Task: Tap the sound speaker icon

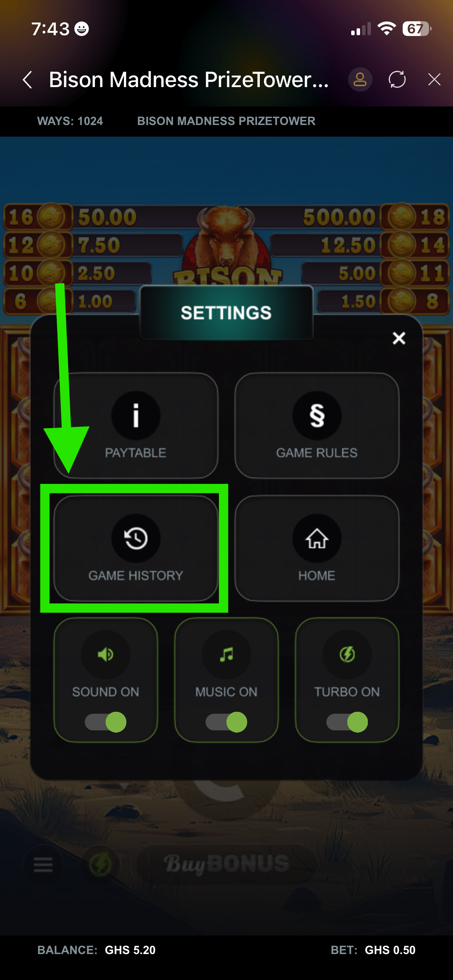Action: 105,654
